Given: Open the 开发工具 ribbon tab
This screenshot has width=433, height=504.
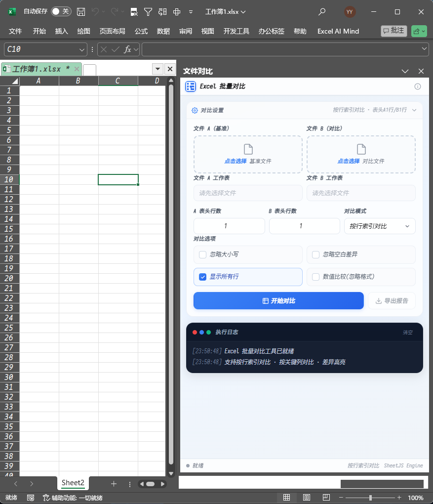Looking at the screenshot, I should click(236, 31).
